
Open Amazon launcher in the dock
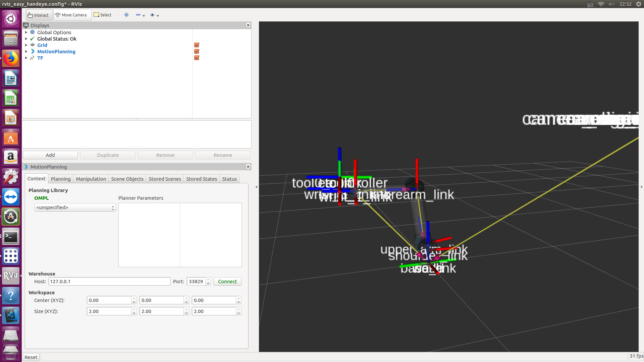[11, 157]
